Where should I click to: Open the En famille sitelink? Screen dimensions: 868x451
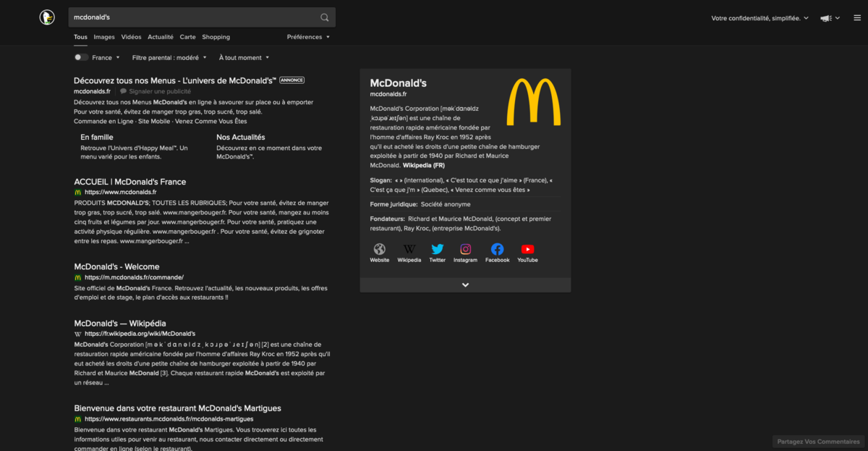tap(97, 137)
